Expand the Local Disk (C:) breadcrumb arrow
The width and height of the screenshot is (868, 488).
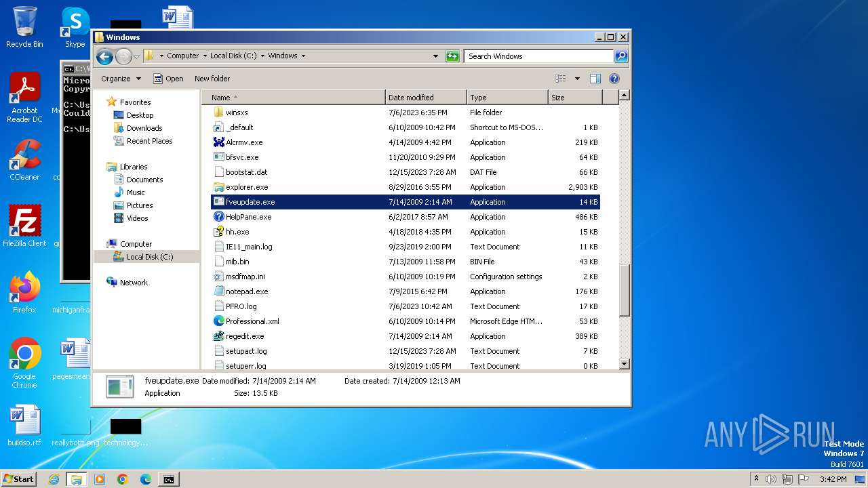coord(262,56)
